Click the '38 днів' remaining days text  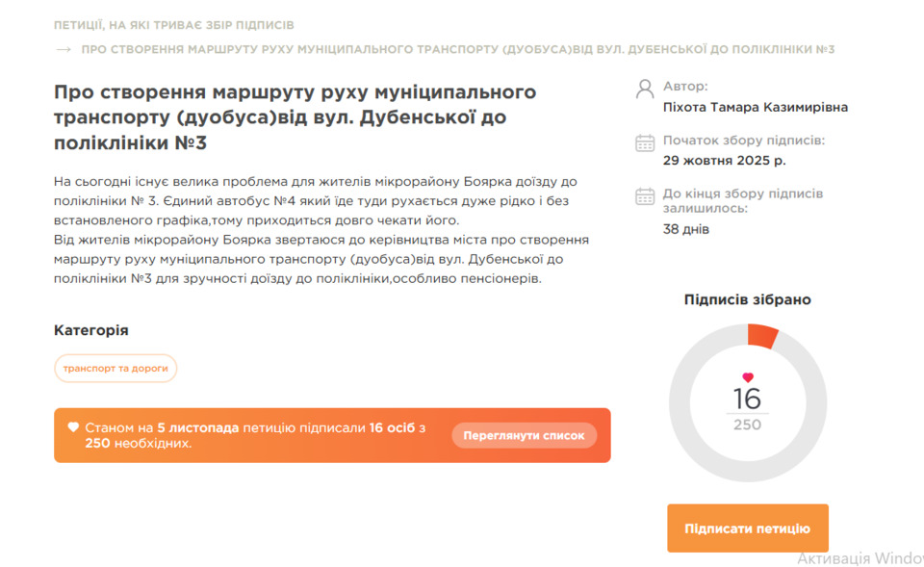click(x=685, y=229)
